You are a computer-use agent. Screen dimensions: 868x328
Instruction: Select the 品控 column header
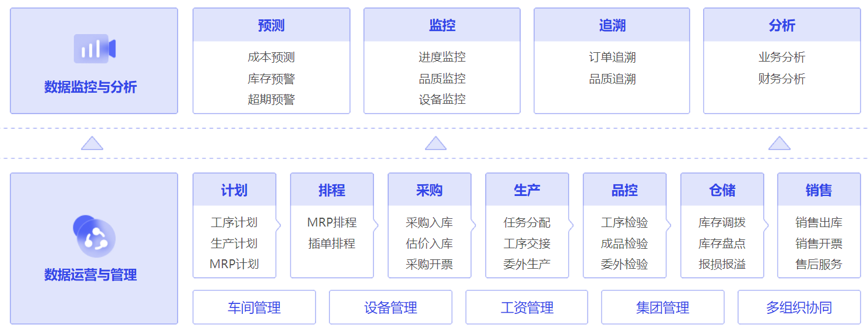pyautogui.click(x=624, y=190)
